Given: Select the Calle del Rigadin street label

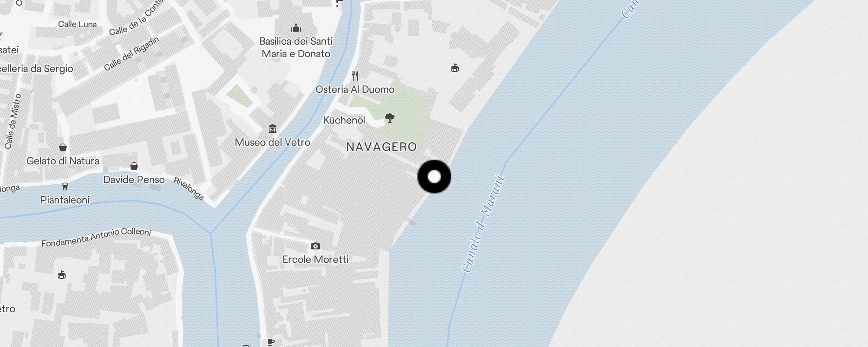Looking at the screenshot, I should 132,54.
